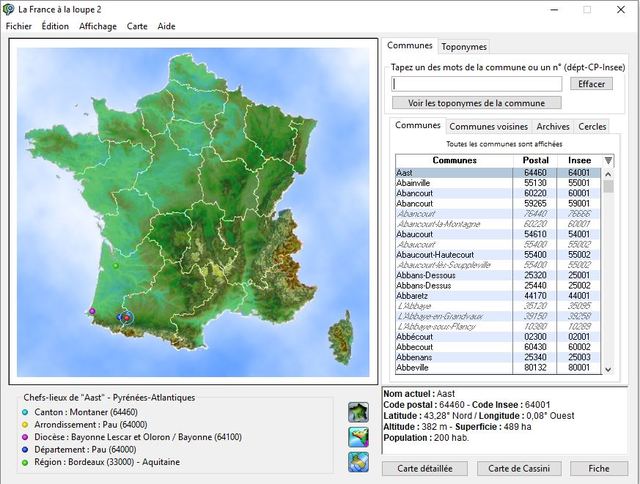The image size is (640, 484).
Task: Click the red commune marker on map
Action: click(127, 317)
